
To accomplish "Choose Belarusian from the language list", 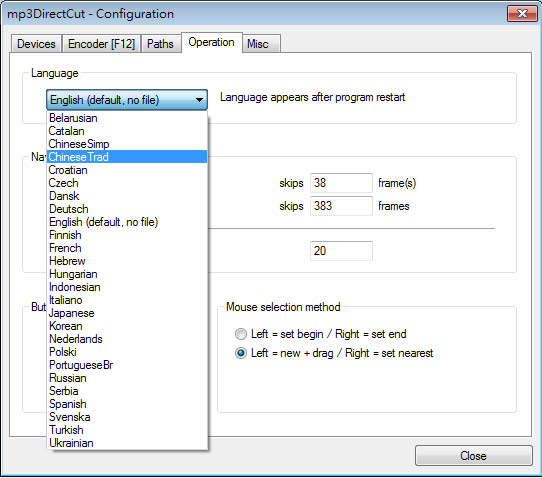I will click(x=127, y=118).
